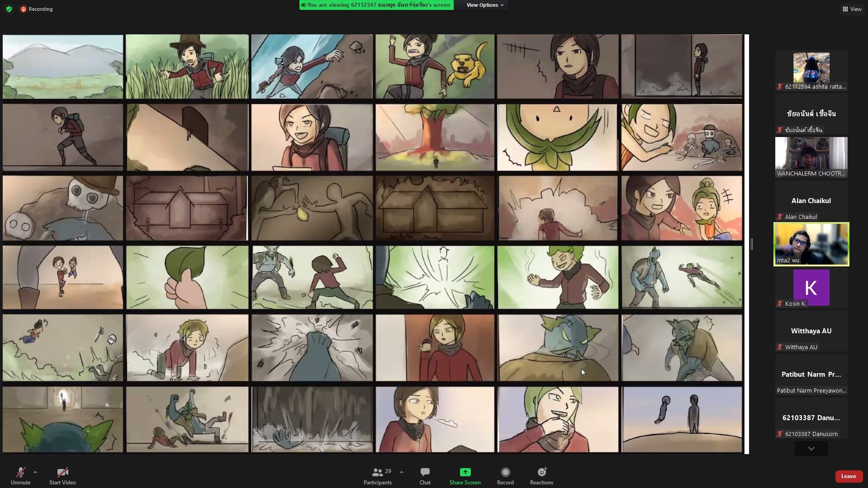Expand the Participants options caret
The width and height of the screenshot is (868, 488).
(401, 472)
